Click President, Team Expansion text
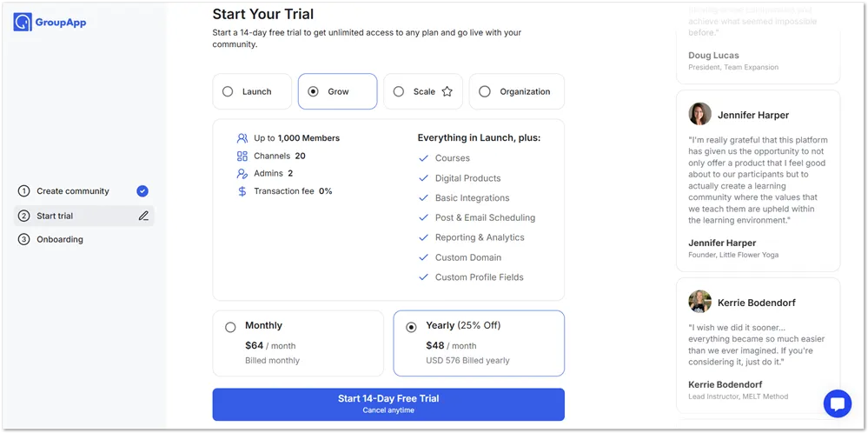868x433 pixels. click(733, 67)
